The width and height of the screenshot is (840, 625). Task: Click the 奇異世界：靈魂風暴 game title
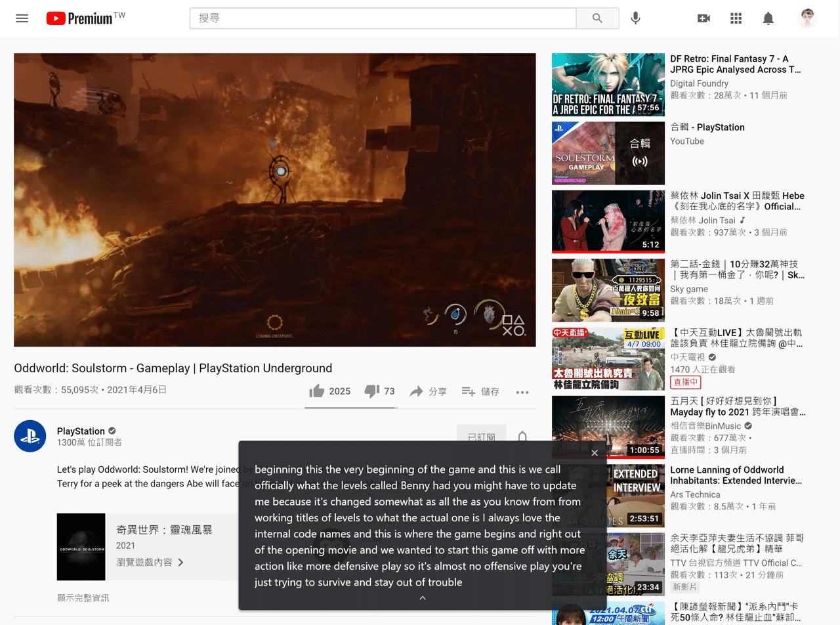tap(164, 530)
